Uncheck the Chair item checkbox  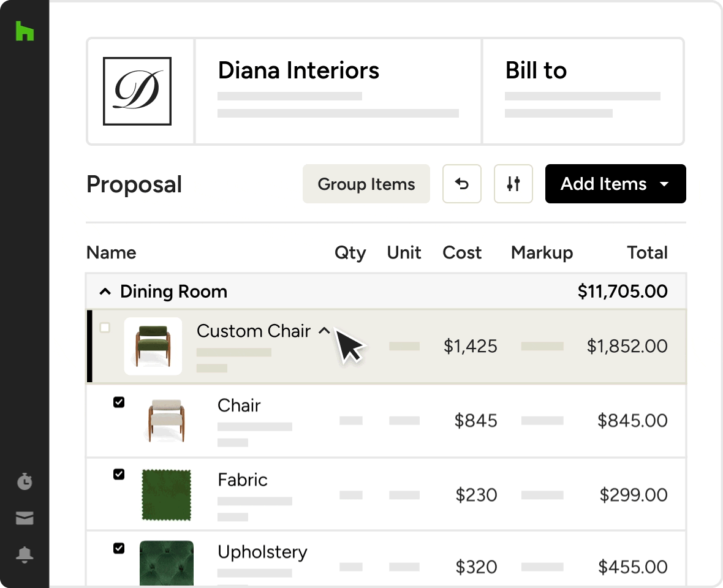(119, 402)
